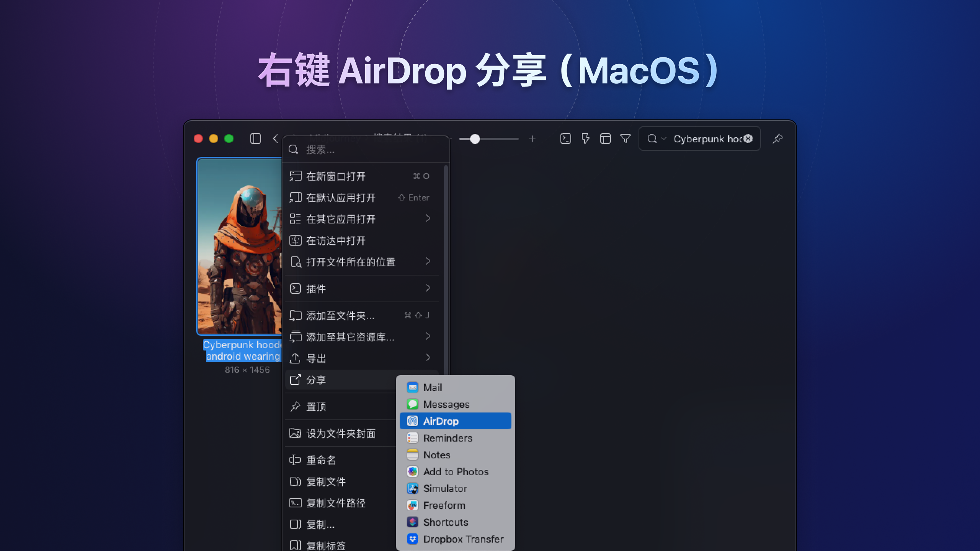This screenshot has height=551, width=980.
Task: Click the zoom slider handle
Action: [x=475, y=139]
